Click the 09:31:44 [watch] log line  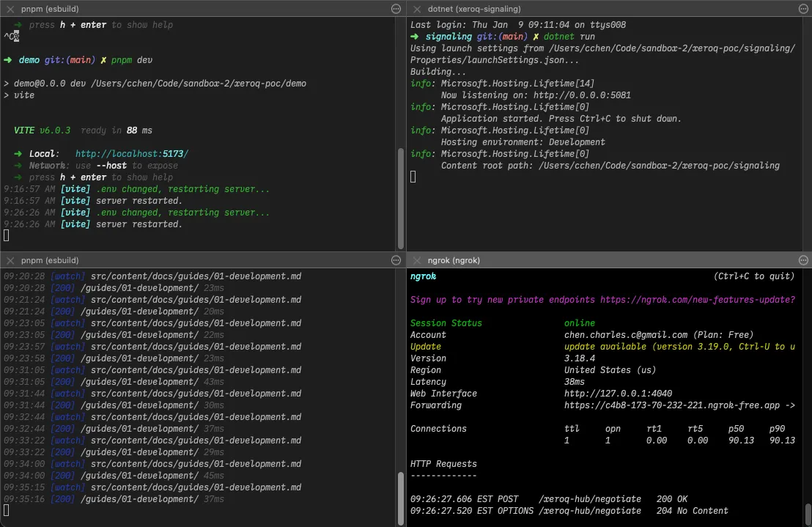[152, 394]
